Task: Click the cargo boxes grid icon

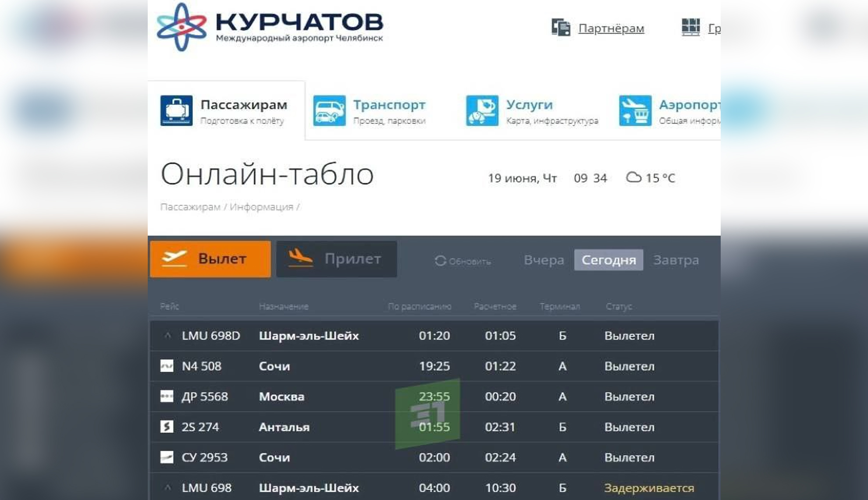Action: point(690,27)
